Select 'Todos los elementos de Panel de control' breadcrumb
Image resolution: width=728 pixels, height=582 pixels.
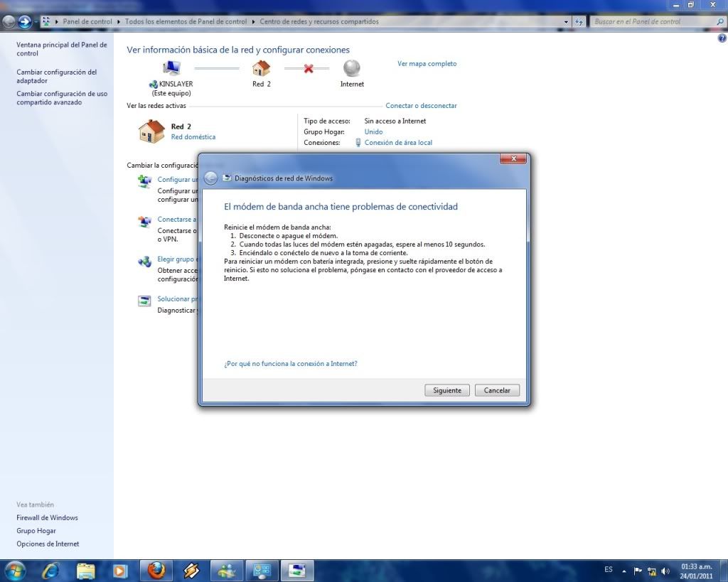(x=186, y=22)
